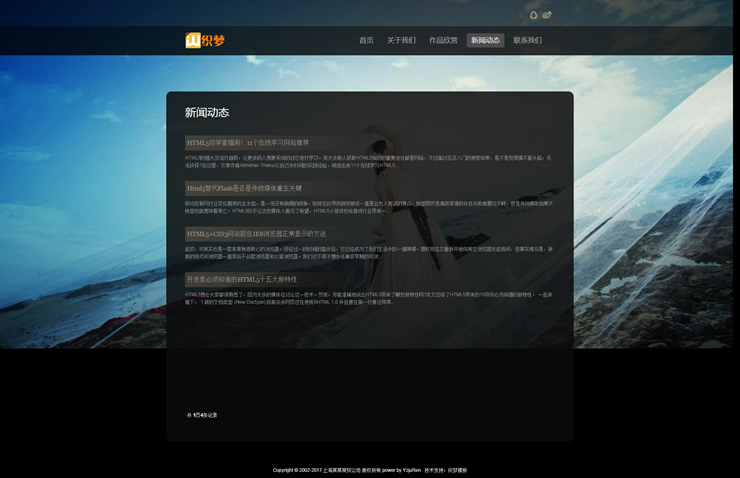Click summary text under HTML5 learning sites article
This screenshot has height=478, width=740.
[x=367, y=161]
